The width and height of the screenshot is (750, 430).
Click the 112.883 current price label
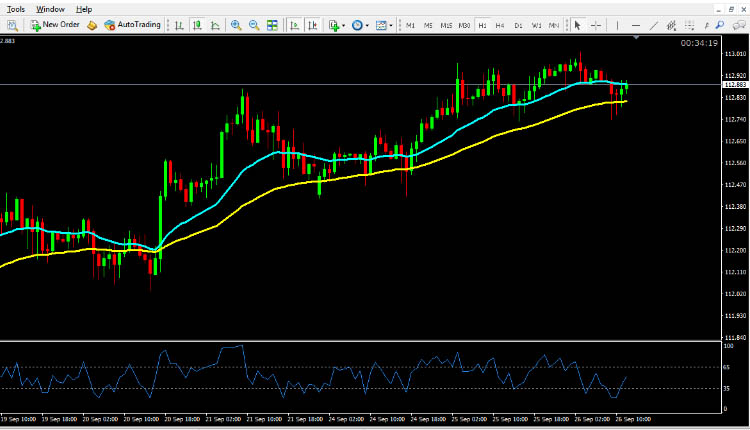tap(735, 85)
